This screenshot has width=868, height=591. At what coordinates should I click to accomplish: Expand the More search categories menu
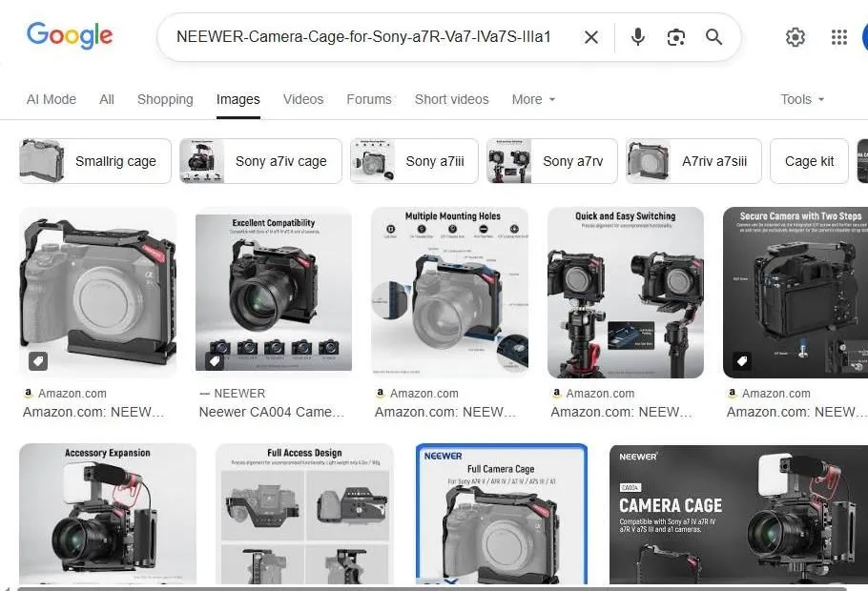click(x=532, y=99)
